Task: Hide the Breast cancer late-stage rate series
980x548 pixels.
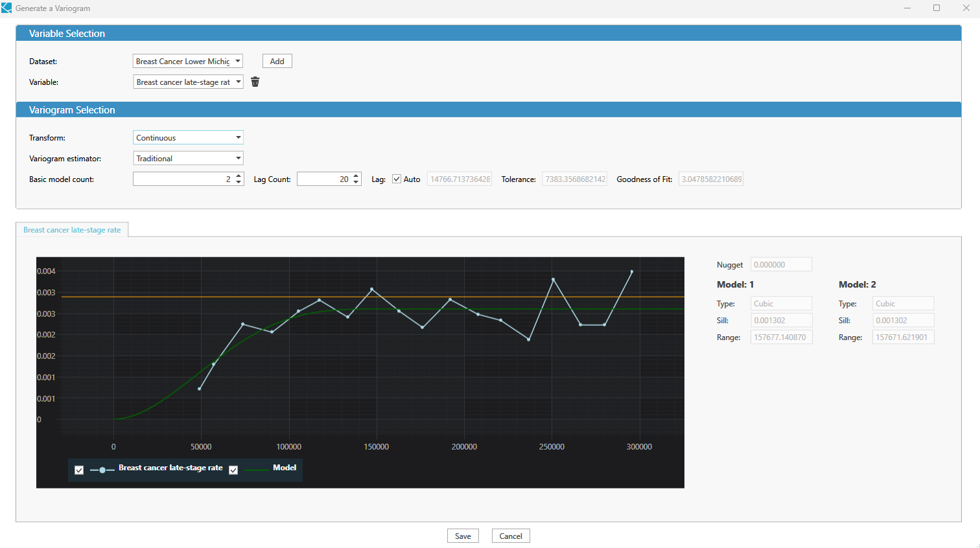Action: click(78, 470)
